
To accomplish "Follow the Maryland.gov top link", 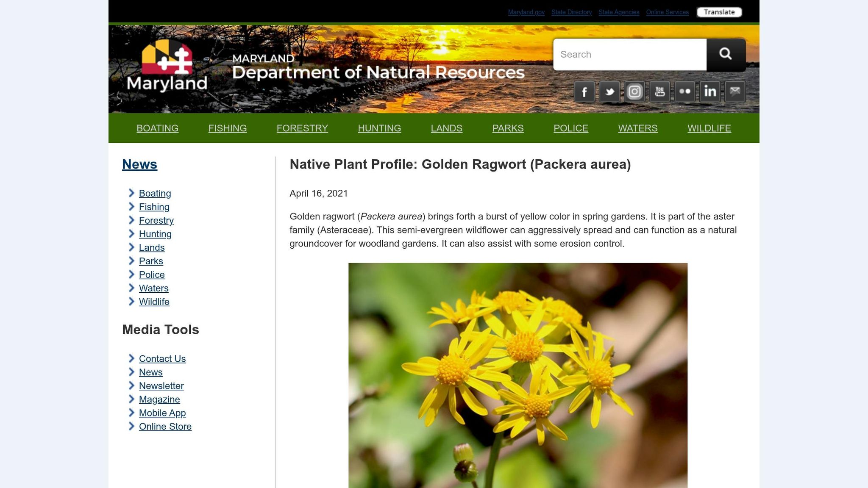I will pos(526,12).
